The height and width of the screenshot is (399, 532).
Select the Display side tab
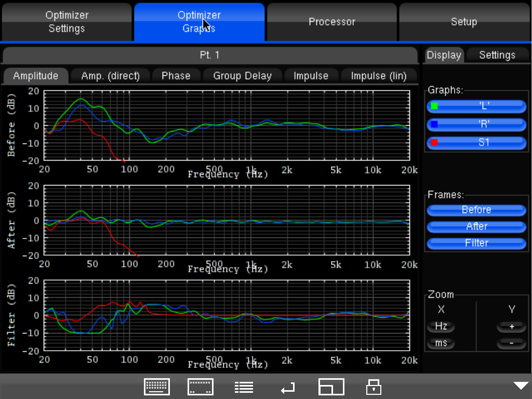tap(444, 55)
